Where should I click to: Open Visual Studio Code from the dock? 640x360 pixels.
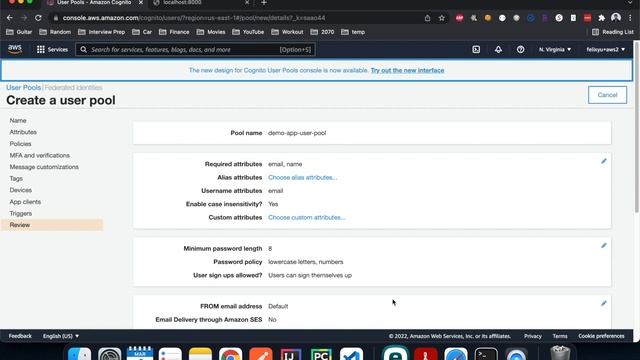(351, 353)
